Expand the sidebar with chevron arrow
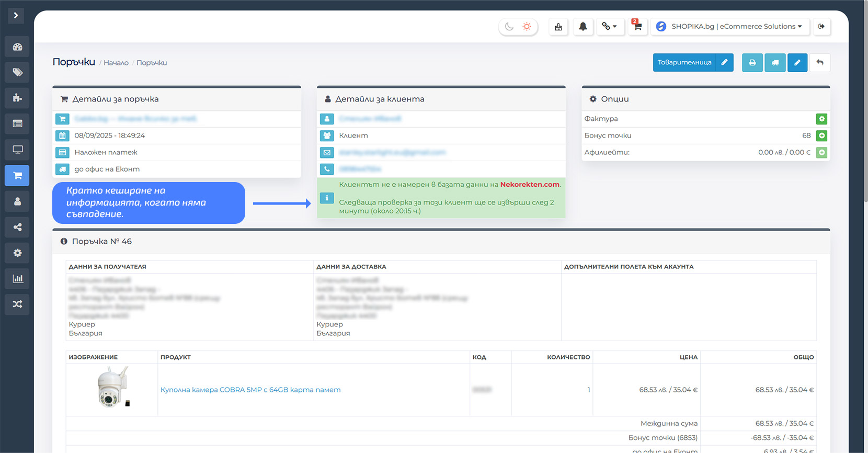 pos(16,16)
